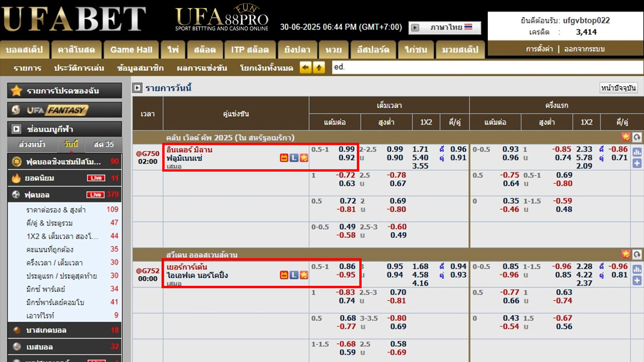Open ผลการแข่งขัน menu

(202, 68)
